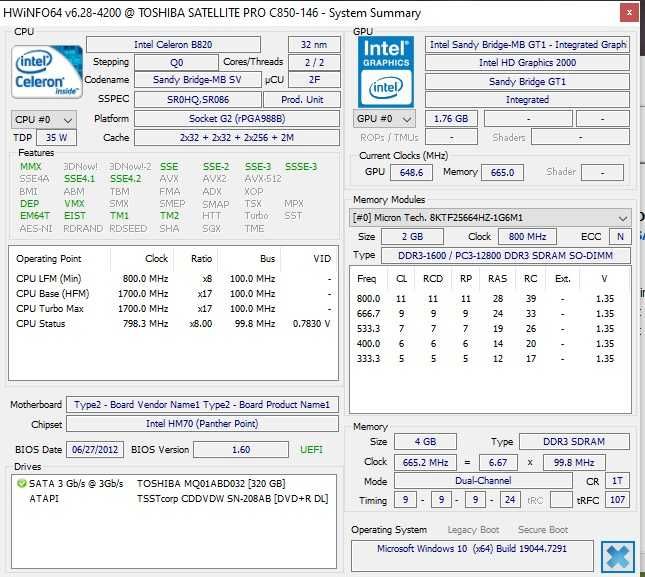Viewport: 645px width, 577px height.
Task: Click the total memory size 4 GB field
Action: coord(425,442)
